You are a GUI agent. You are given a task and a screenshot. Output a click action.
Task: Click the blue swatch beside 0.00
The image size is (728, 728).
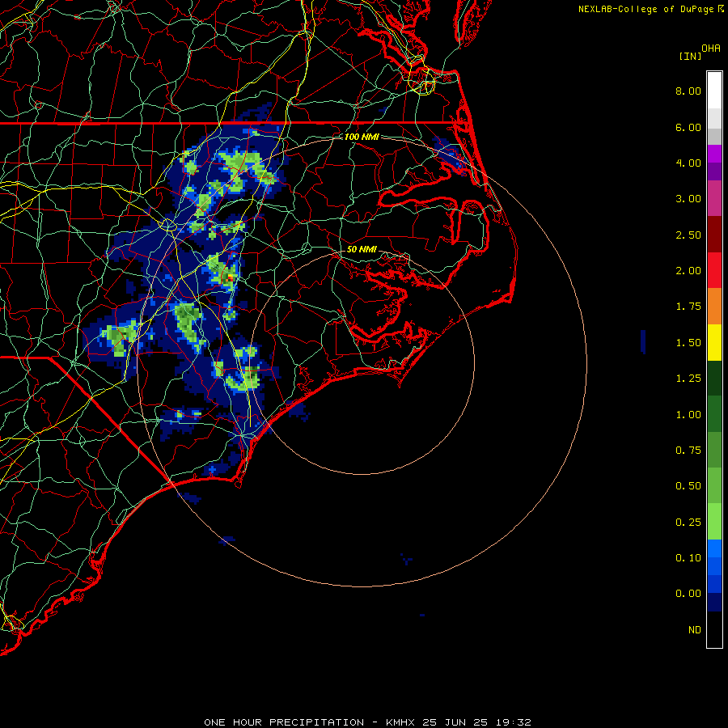coord(714,585)
